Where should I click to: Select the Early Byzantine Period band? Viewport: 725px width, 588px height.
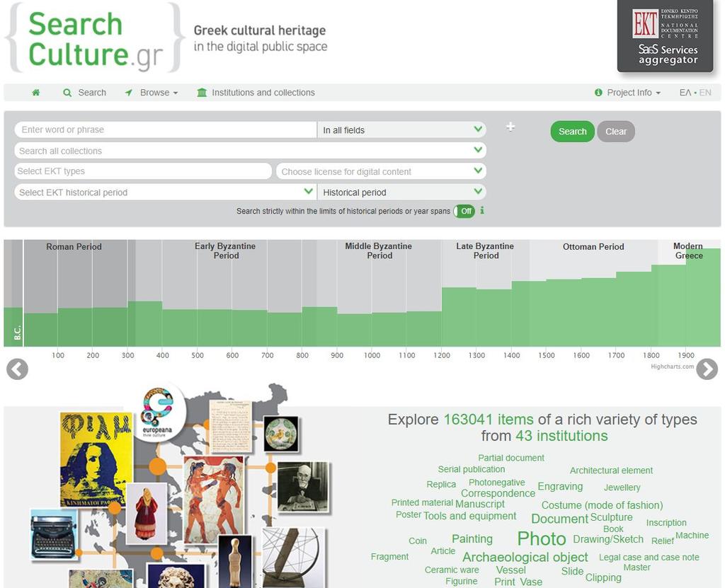[x=226, y=293]
